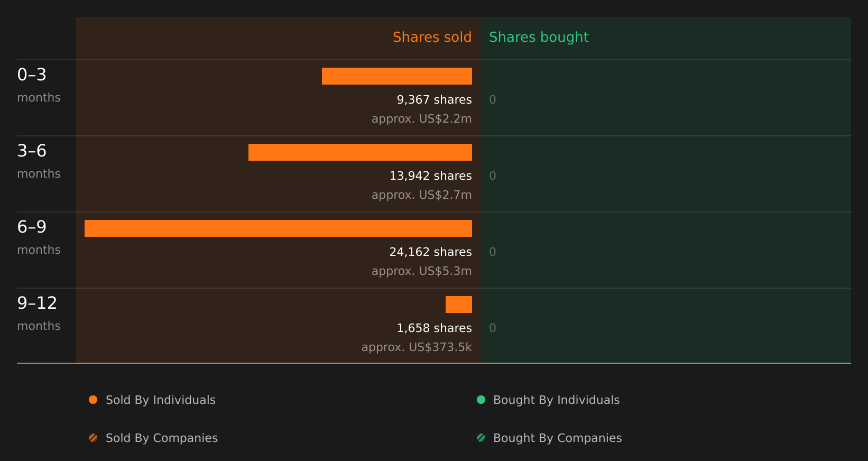This screenshot has width=868, height=461.
Task: Click the Shares bought column header
Action: 539,37
